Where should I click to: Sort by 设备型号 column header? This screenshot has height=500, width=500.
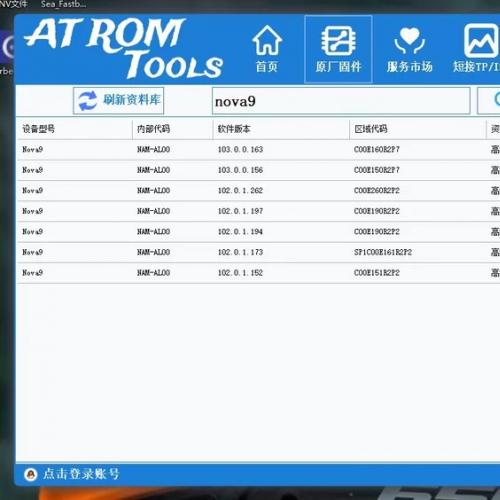coord(74,129)
